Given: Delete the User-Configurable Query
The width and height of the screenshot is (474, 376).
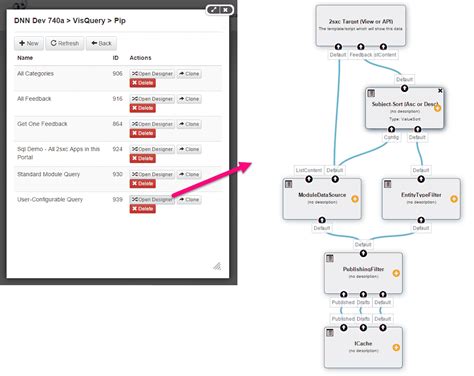Looking at the screenshot, I should click(143, 209).
